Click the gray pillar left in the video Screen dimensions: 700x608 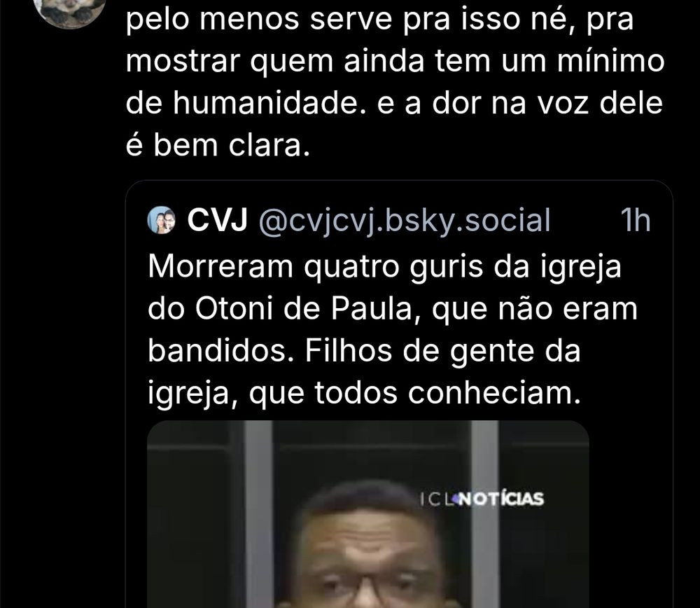point(258,513)
